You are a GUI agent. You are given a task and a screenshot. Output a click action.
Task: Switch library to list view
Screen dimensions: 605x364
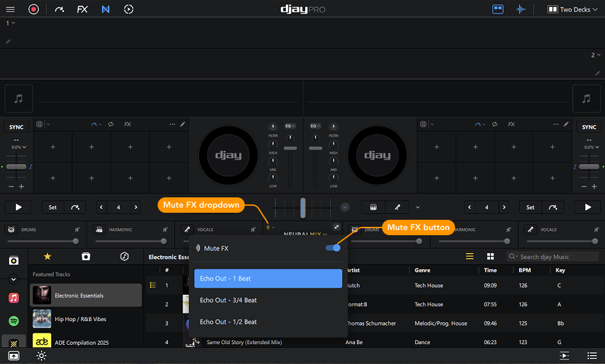point(470,256)
